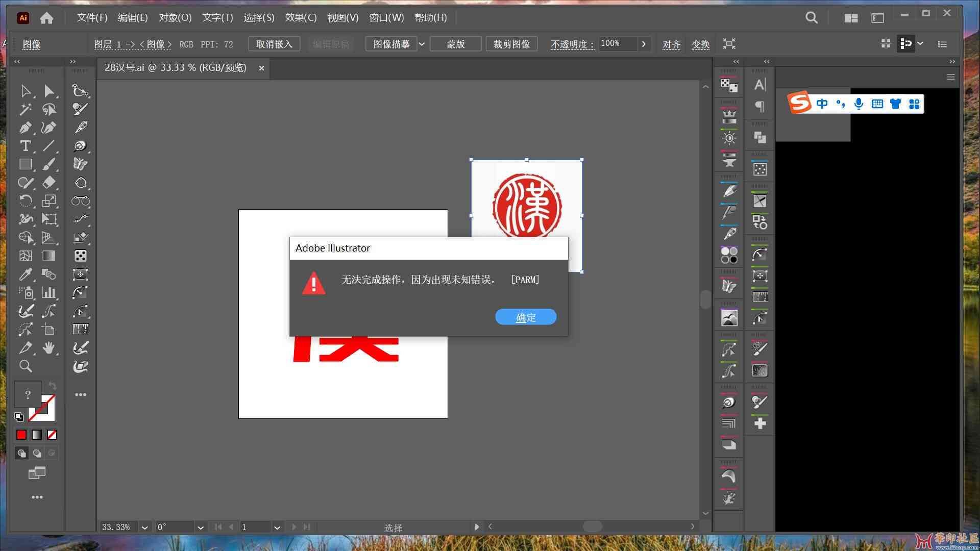Select the Zoom tool in toolbar
Viewport: 980px width, 551px height.
click(25, 366)
